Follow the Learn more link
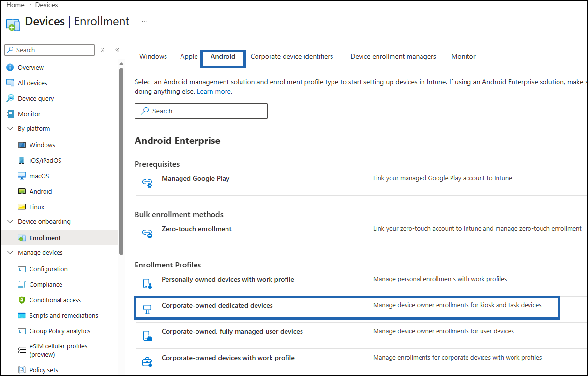 coord(213,91)
